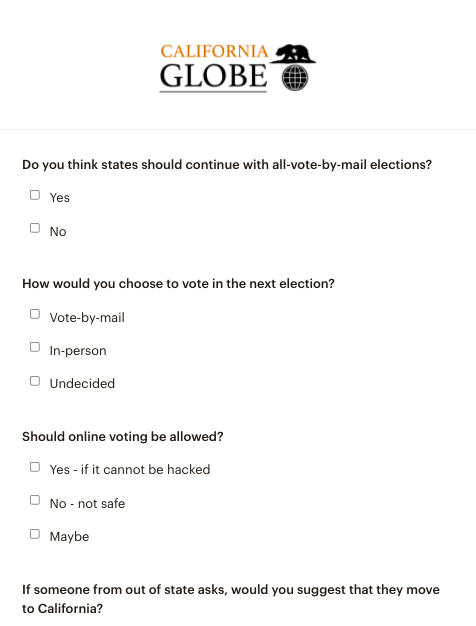Check the box beside Vote-by-mail

click(35, 314)
